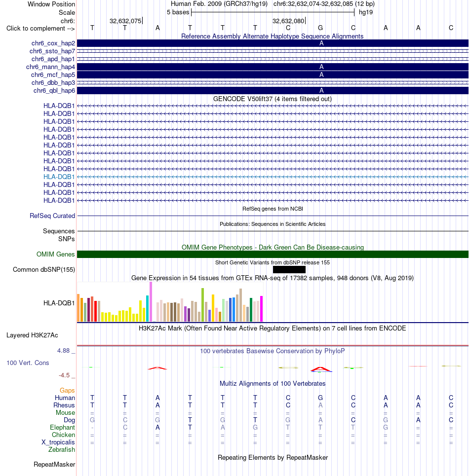Select 'chr6:32,632,074-32,632,085 (12 bp)' position text
469x476 pixels.
(x=324, y=4)
